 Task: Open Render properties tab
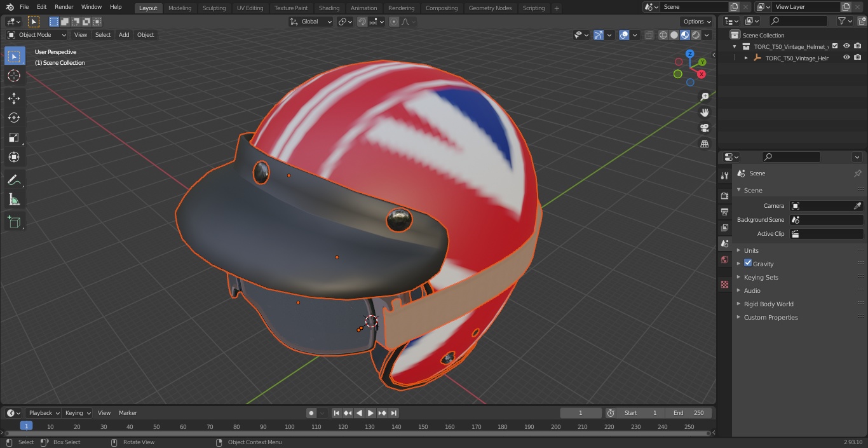(724, 196)
